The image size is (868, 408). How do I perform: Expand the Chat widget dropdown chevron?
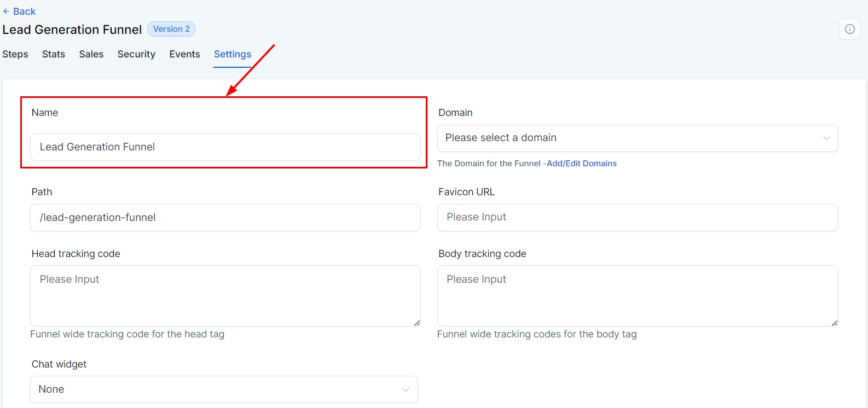coord(406,389)
